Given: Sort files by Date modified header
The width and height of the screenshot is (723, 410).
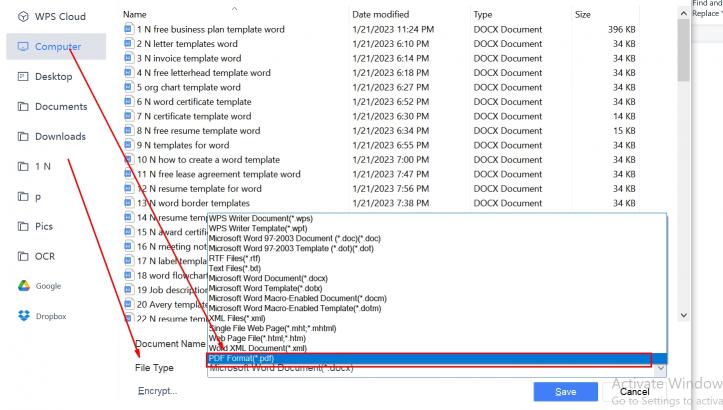Looking at the screenshot, I should (x=380, y=15).
